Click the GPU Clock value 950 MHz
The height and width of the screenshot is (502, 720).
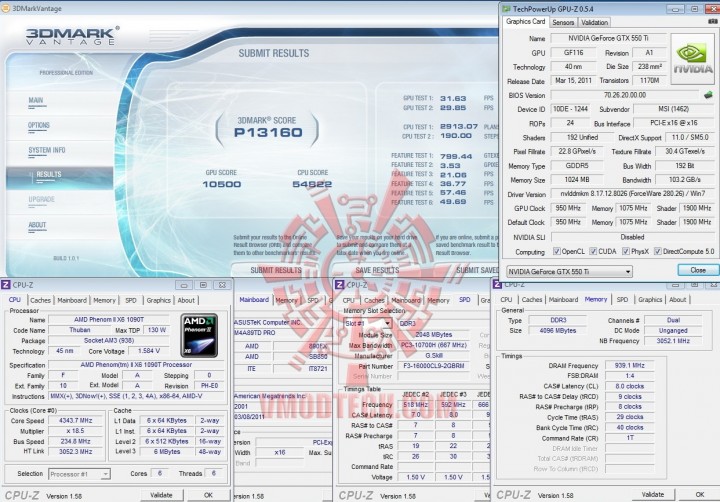point(568,208)
